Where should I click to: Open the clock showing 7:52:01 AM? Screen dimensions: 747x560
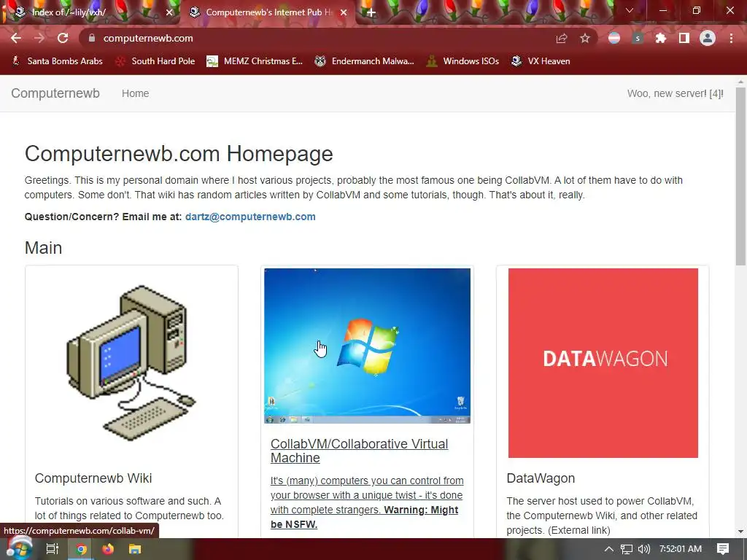(x=681, y=549)
